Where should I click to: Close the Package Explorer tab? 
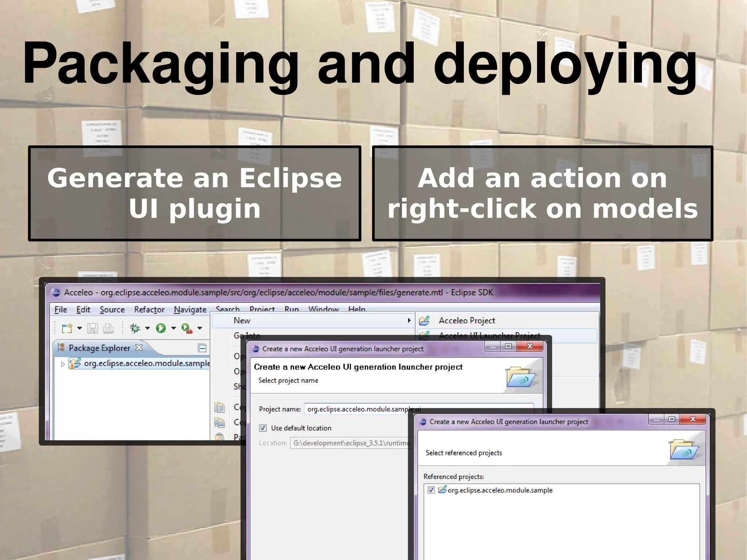pos(139,347)
